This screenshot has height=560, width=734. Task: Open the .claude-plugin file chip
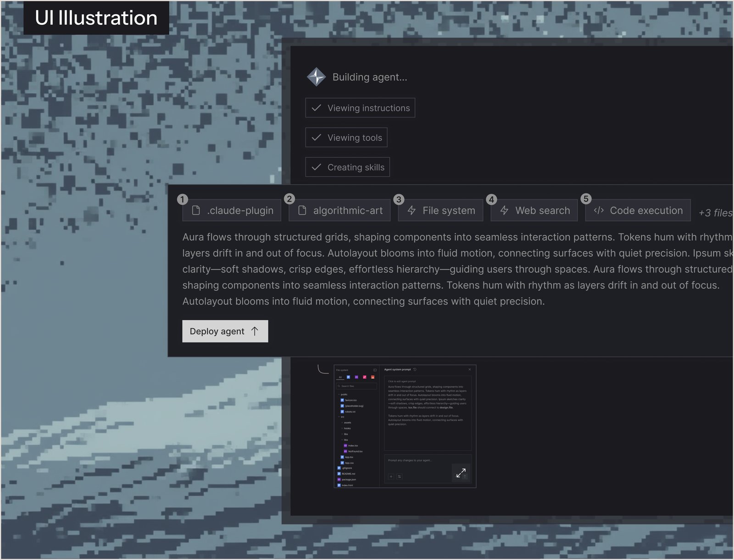(232, 211)
